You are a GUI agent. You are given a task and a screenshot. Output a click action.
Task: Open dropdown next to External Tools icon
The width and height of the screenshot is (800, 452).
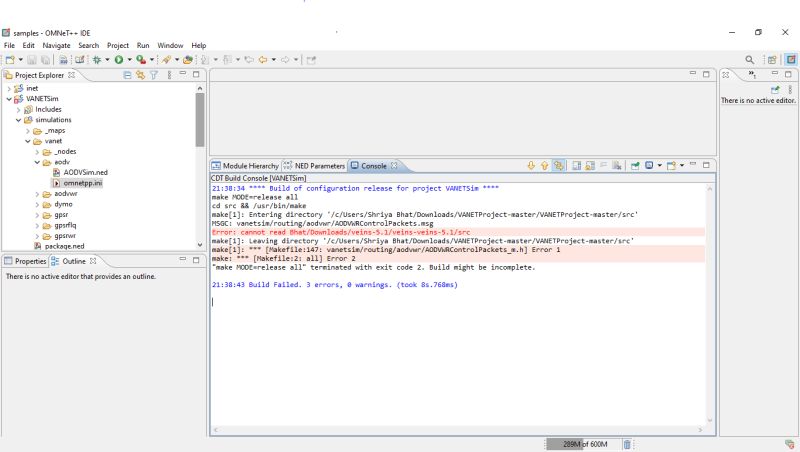177,60
